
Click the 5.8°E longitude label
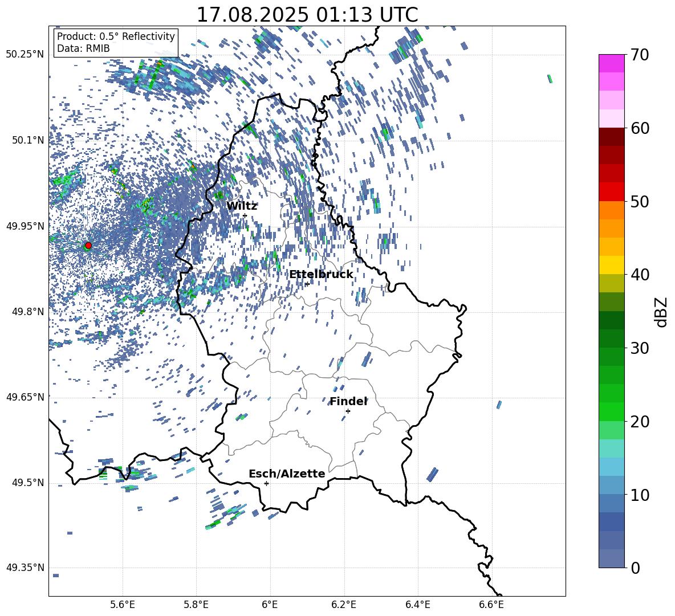(196, 605)
